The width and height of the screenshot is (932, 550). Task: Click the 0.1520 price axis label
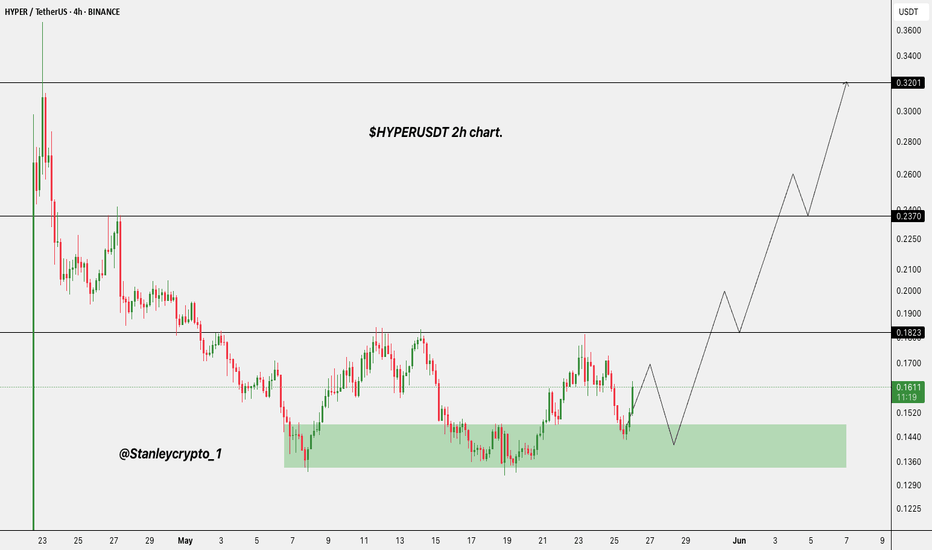pos(908,413)
